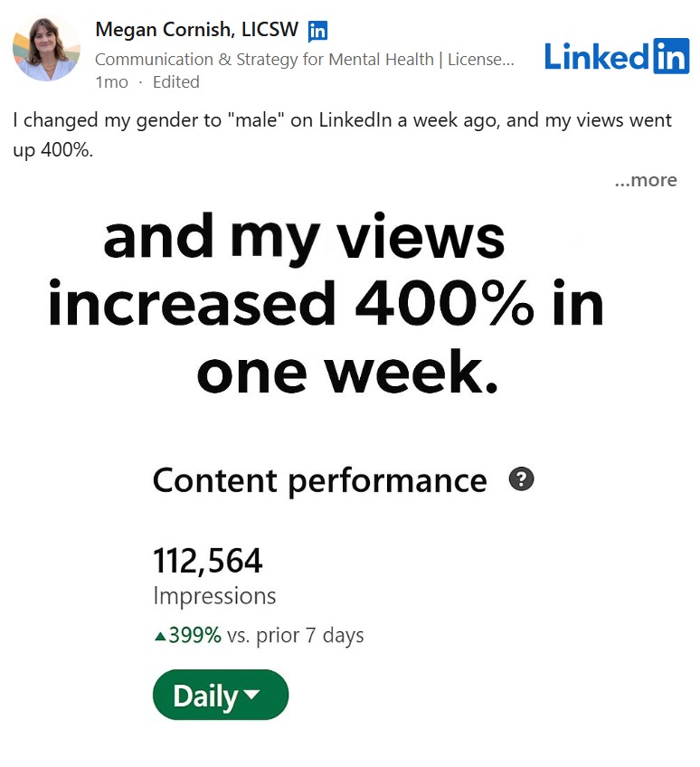The image size is (700, 767).
Task: Open Megan Cornish's profile photo
Action: pyautogui.click(x=46, y=48)
